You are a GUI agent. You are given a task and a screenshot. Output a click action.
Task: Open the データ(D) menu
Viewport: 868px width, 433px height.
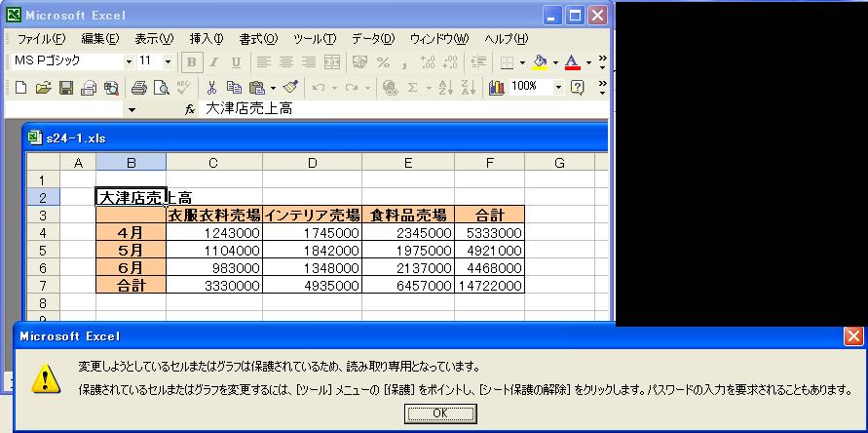[373, 39]
